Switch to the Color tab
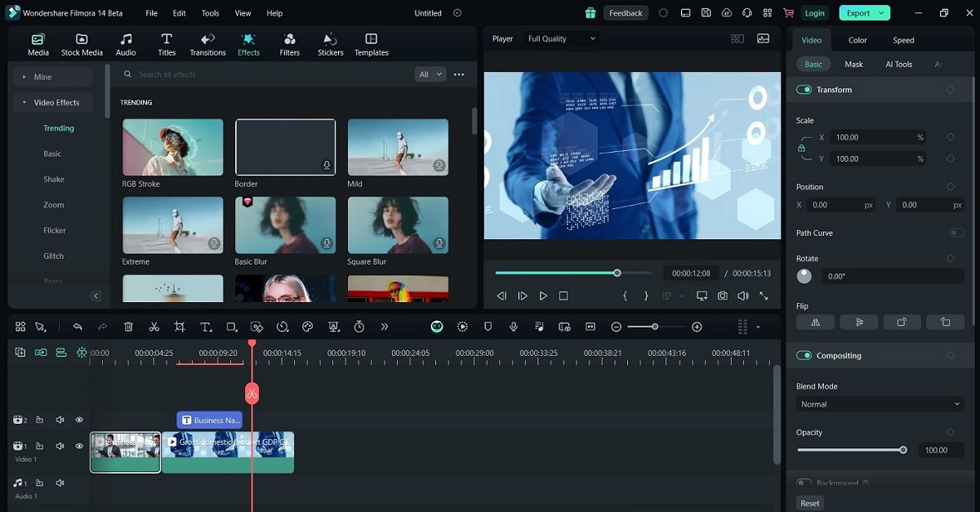 857,40
